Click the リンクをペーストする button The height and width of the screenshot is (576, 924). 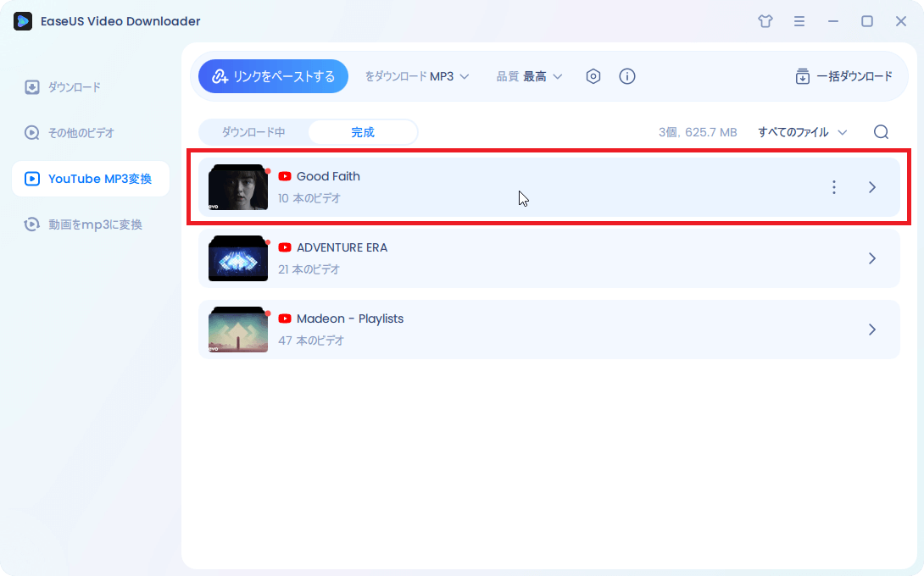point(273,76)
